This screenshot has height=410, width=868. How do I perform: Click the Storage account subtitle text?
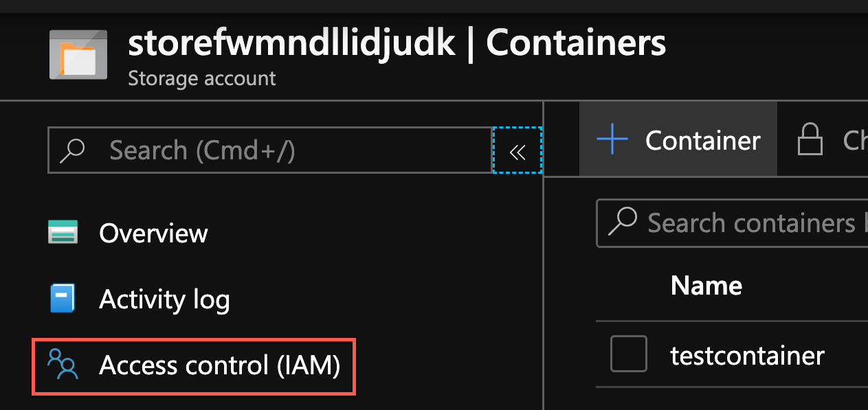201,78
